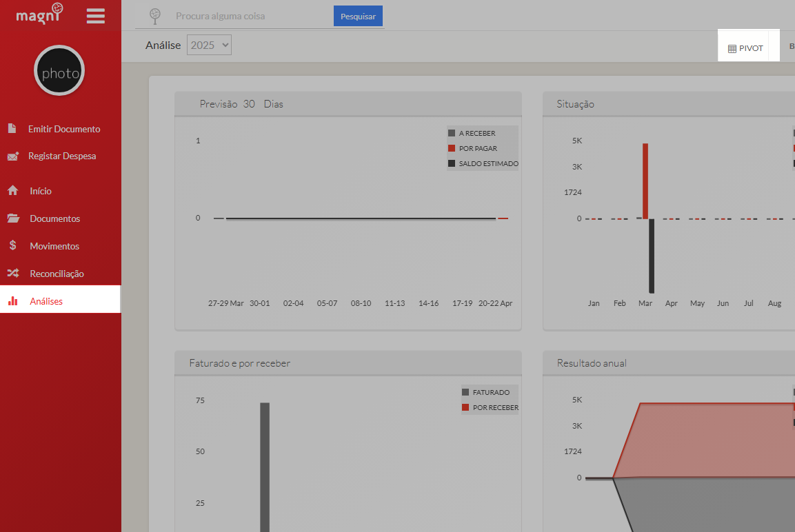Switch to the PIVOT view
Screen dimensions: 795x532
tap(746, 48)
